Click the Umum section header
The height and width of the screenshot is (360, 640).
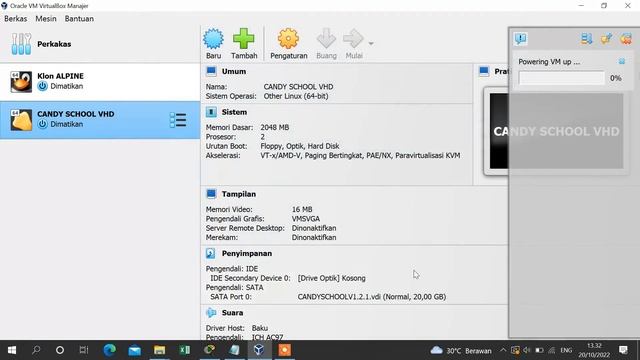point(234,71)
